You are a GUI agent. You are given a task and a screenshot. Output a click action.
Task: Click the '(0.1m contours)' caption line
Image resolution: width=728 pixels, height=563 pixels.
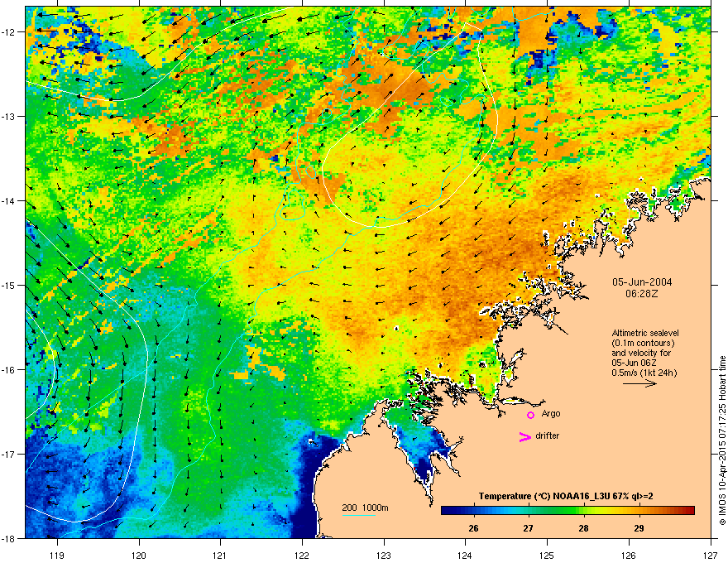(x=643, y=343)
